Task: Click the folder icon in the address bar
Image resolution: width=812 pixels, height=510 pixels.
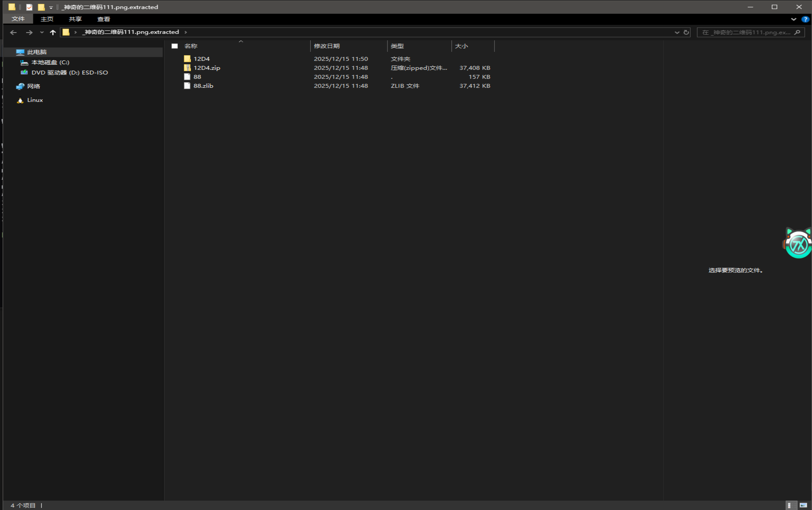Action: click(x=66, y=32)
